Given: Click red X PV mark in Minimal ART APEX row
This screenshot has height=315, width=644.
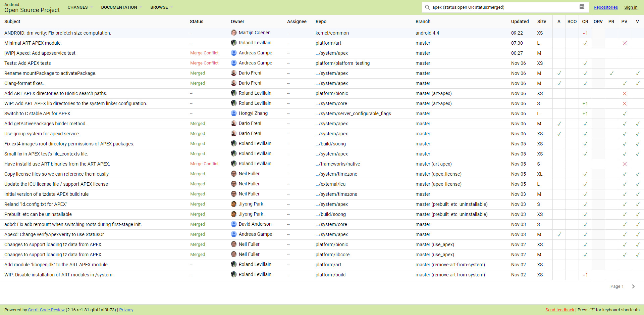Looking at the screenshot, I should coord(625,43).
